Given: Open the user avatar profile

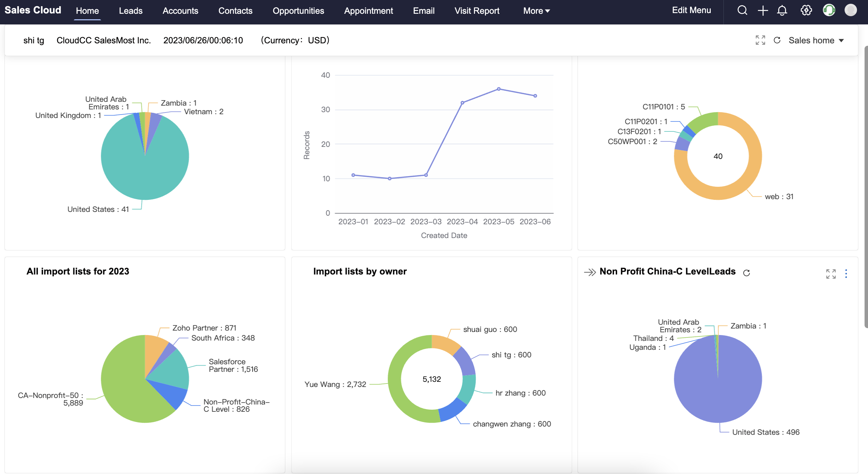Looking at the screenshot, I should 850,10.
